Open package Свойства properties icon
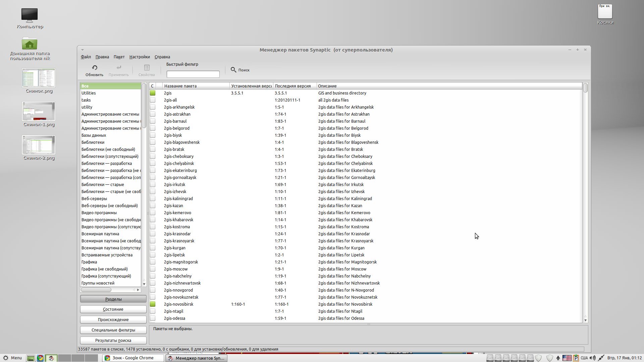The height and width of the screenshot is (362, 644). 147,68
